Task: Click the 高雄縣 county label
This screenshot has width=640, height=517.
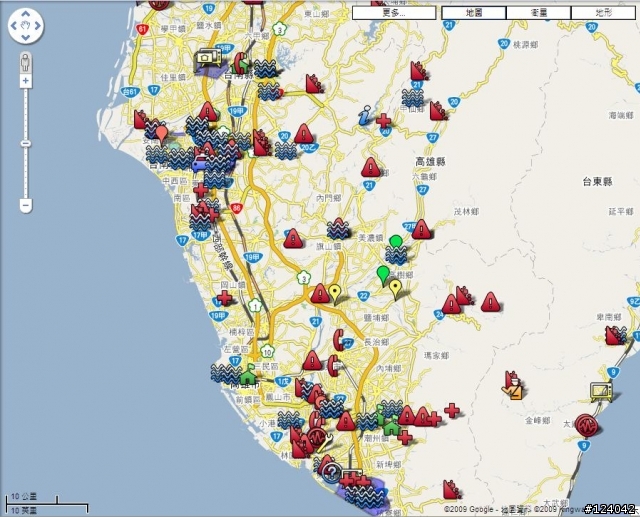Action: click(x=430, y=162)
